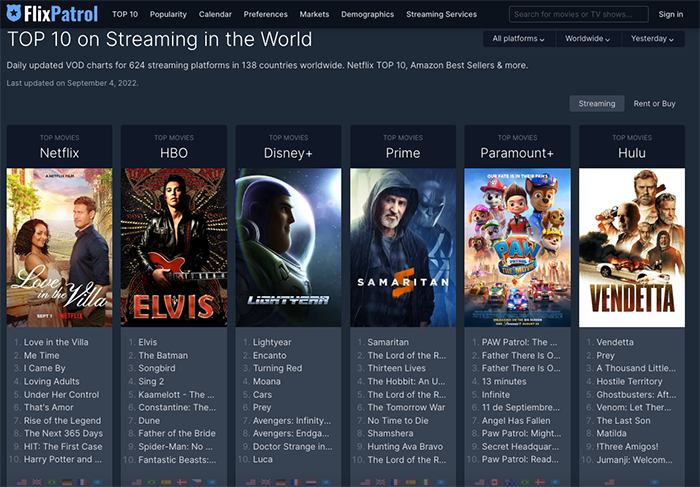This screenshot has height=487, width=700.
Task: Open That's Amor link
Action: [x=49, y=408]
